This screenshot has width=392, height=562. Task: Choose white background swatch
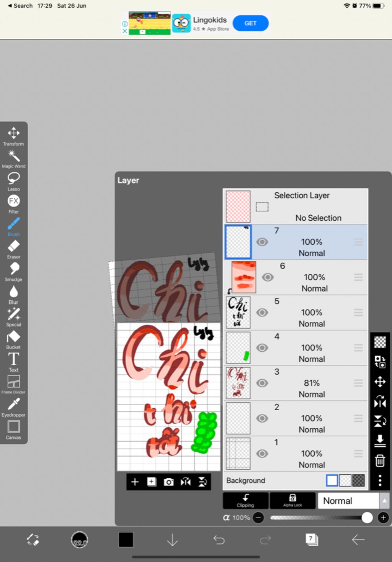332,480
